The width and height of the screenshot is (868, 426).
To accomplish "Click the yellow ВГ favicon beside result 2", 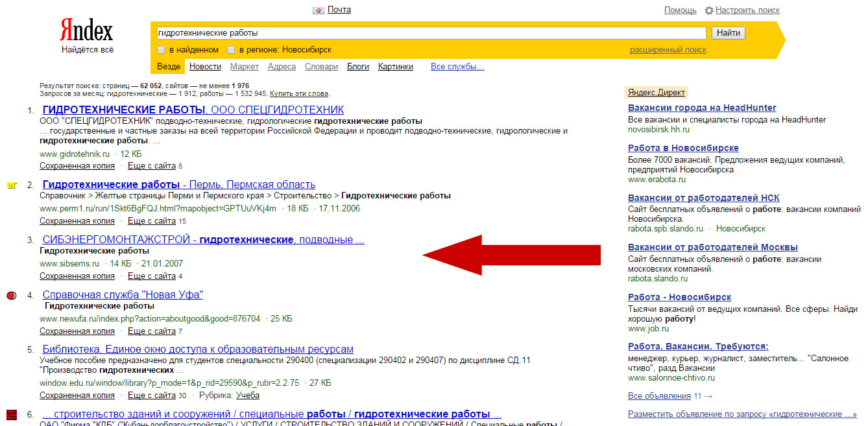I will [11, 185].
